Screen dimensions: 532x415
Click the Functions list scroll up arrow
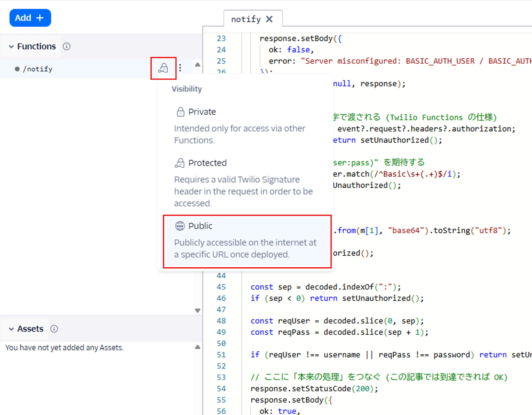tap(197, 65)
